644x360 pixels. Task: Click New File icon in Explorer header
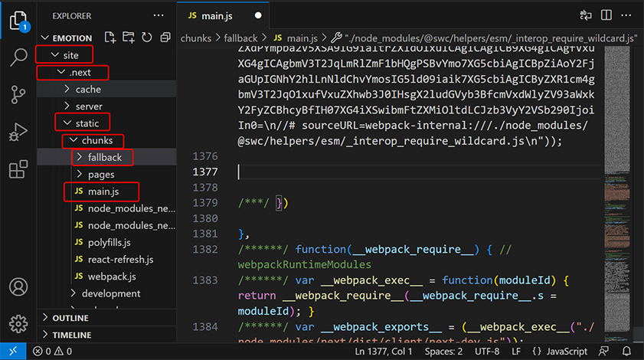click(110, 38)
